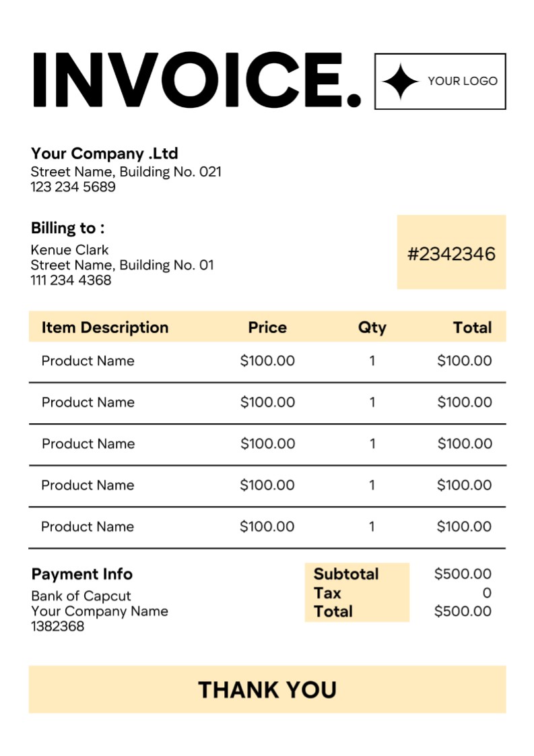
Task: Click the Price column header
Action: (x=267, y=327)
